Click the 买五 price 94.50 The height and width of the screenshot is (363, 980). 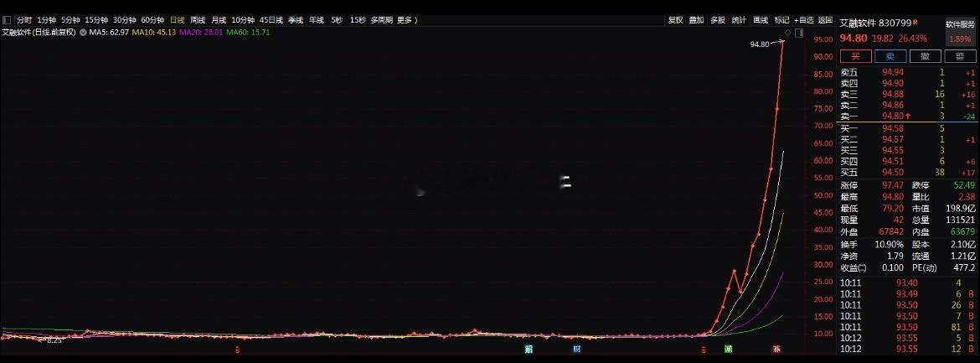[893, 173]
